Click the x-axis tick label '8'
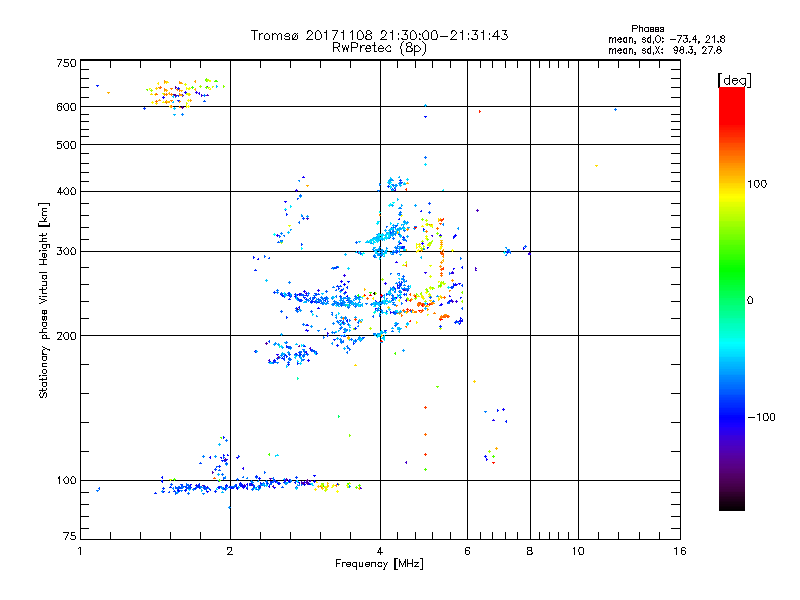The image size is (800, 600). coord(530,551)
